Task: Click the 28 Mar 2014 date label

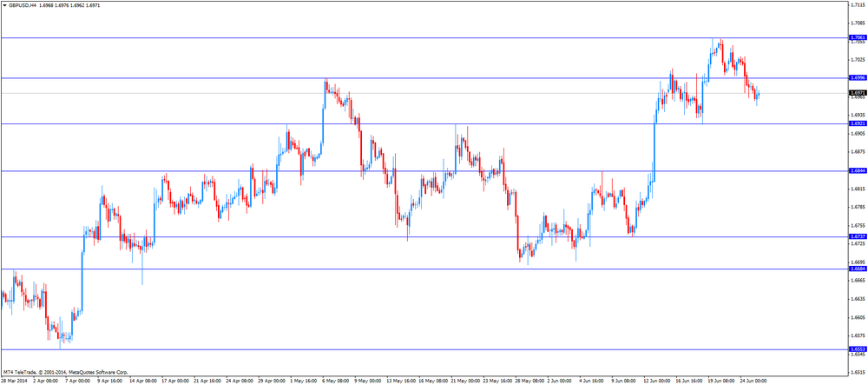Action: (14, 382)
